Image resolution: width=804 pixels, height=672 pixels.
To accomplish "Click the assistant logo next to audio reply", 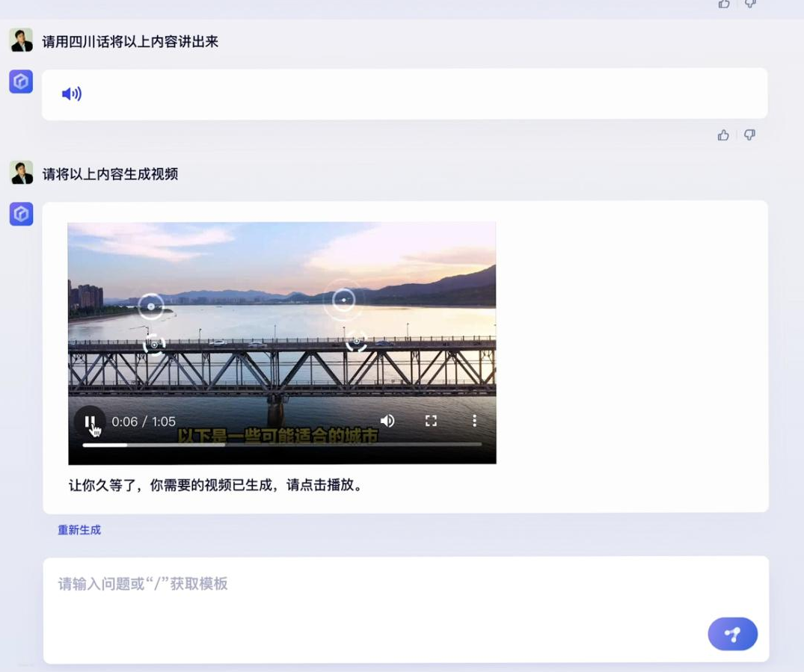I will (x=21, y=81).
